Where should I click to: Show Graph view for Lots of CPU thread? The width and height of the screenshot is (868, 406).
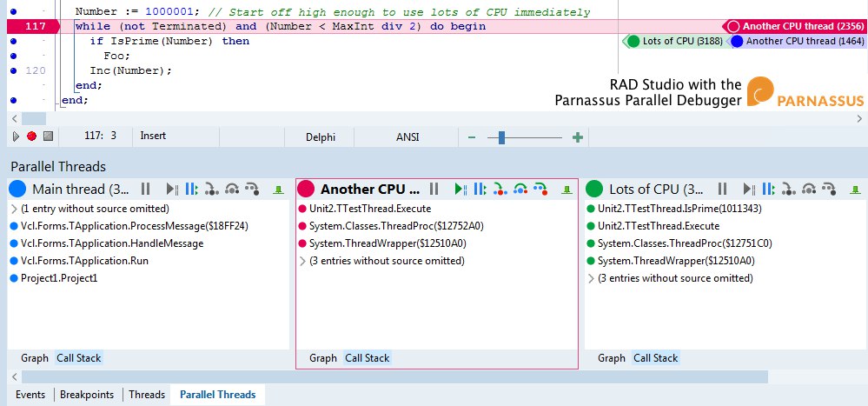point(612,358)
